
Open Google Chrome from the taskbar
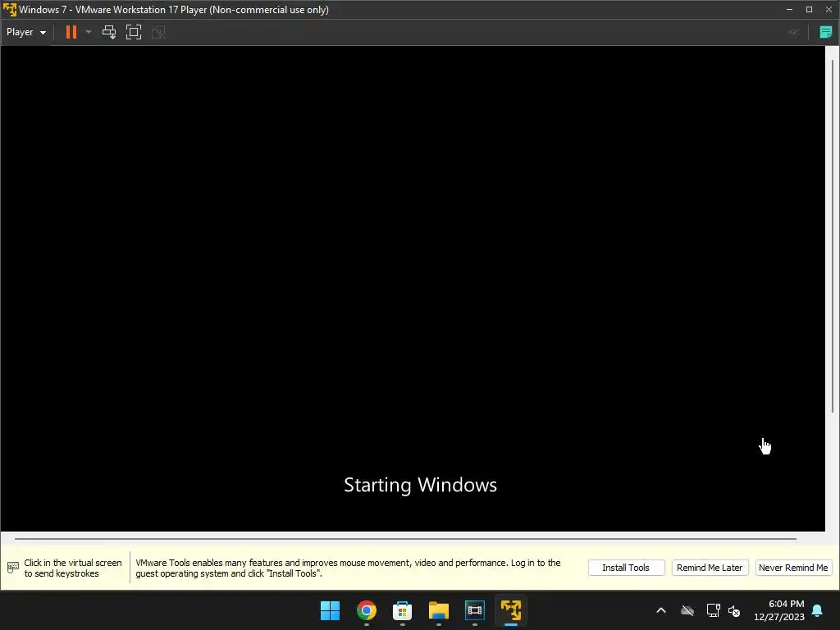click(x=367, y=610)
